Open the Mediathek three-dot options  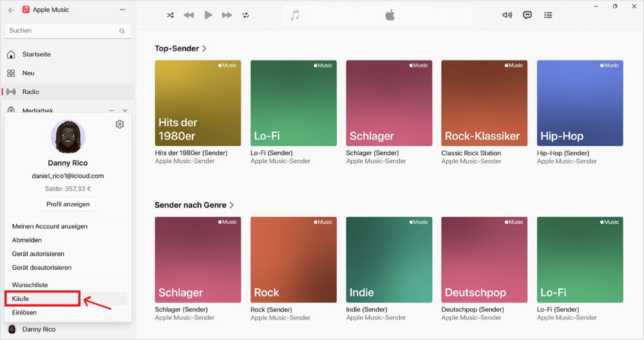[111, 110]
